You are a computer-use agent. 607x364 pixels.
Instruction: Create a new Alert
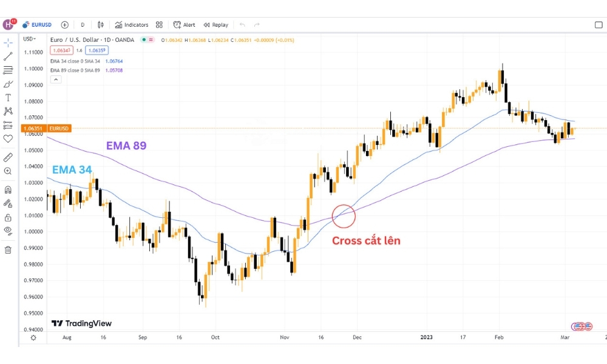[185, 24]
